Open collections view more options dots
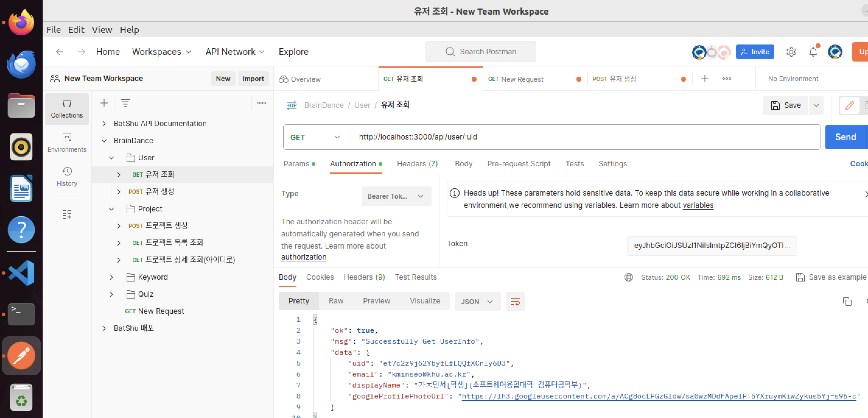 tap(261, 103)
